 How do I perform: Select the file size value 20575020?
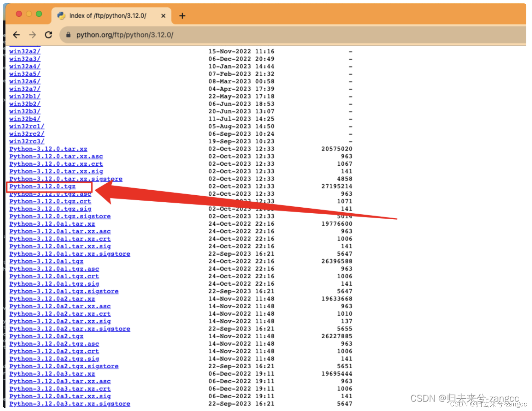[337, 149]
